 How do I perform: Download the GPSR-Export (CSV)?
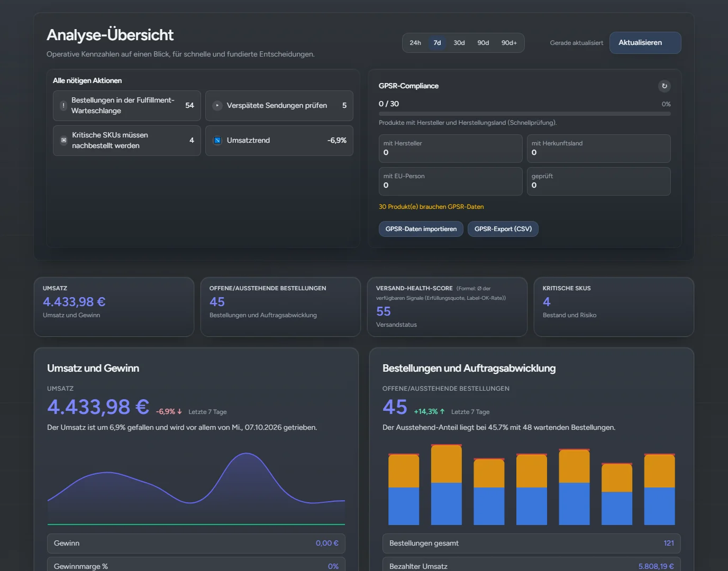pos(503,229)
